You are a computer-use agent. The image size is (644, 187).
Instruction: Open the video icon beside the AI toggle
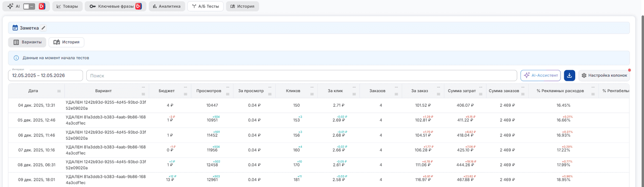42,6
